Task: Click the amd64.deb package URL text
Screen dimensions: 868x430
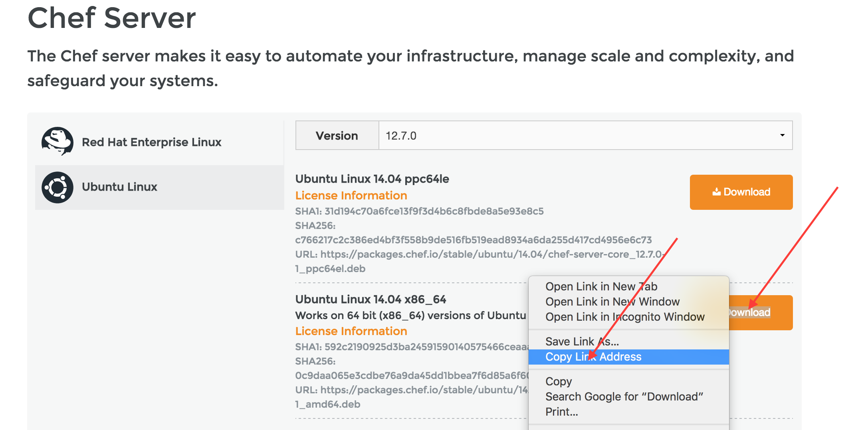Action: (412, 397)
